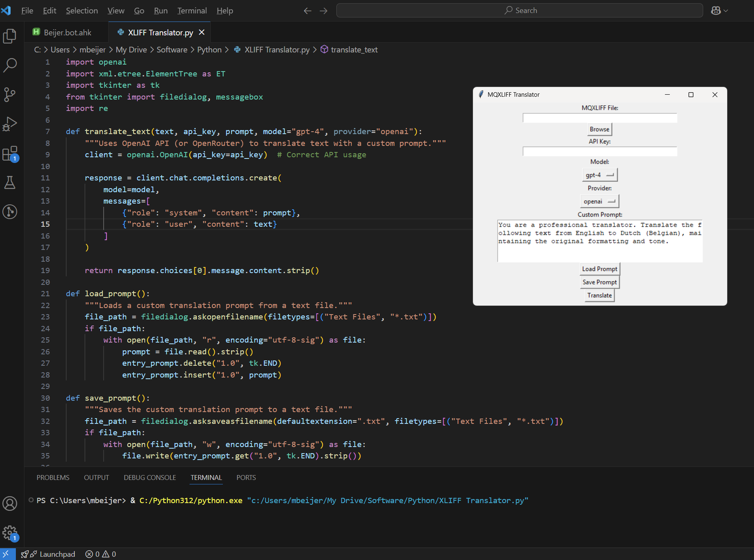Expand the gpt-4 Model dropdown
This screenshot has height=560, width=754.
point(599,175)
